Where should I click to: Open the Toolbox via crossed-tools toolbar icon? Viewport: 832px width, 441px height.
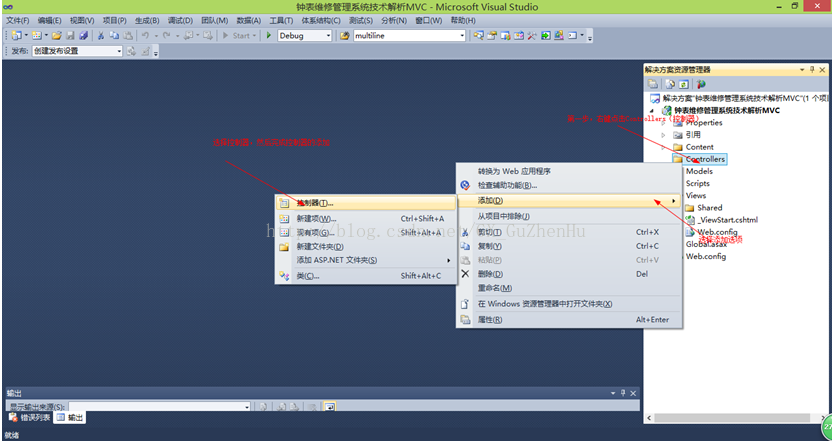point(532,36)
